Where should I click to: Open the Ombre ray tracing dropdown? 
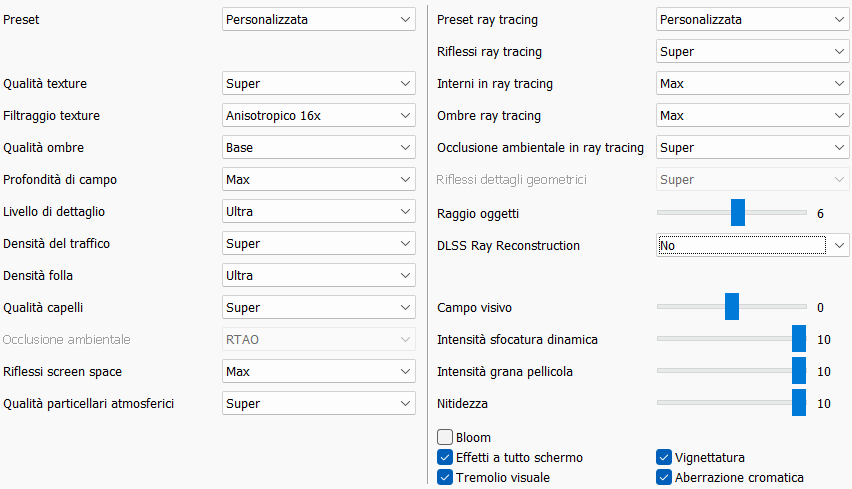(752, 116)
